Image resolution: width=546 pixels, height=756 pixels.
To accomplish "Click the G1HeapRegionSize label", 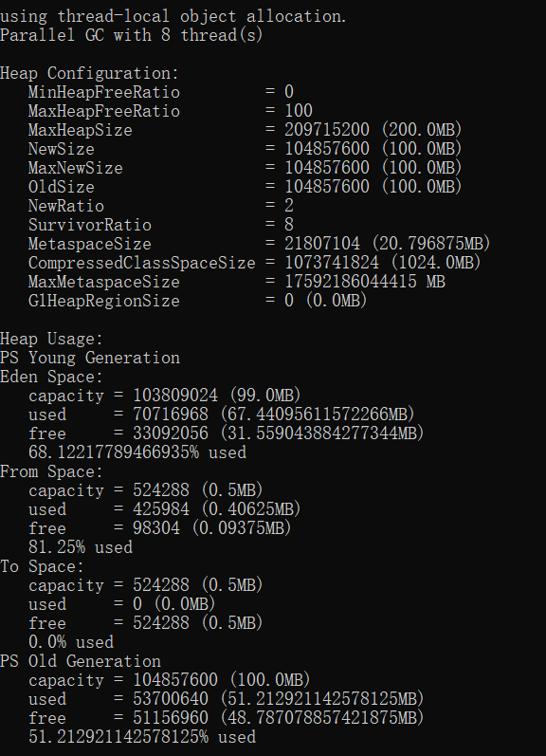I will [103, 301].
